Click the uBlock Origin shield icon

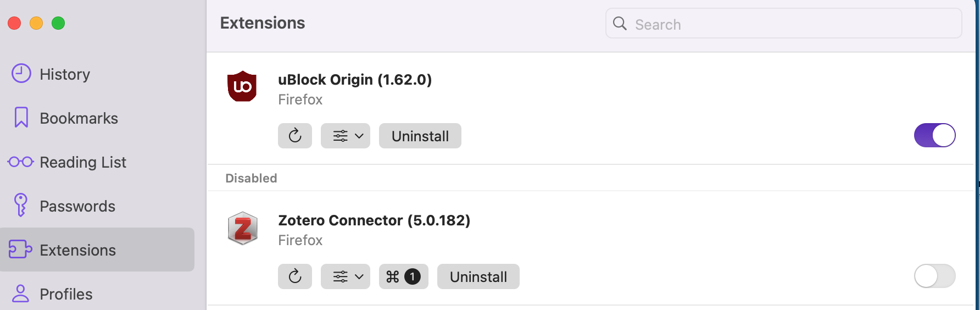[x=242, y=86]
